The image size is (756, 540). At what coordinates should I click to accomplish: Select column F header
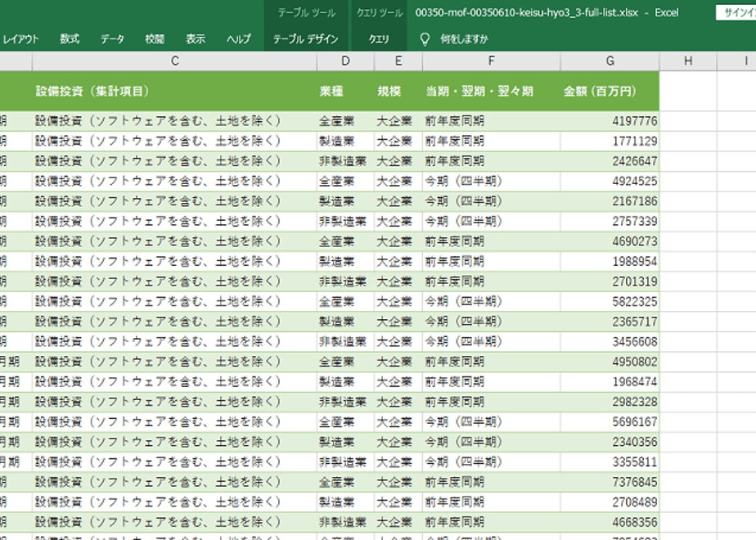[x=491, y=61]
